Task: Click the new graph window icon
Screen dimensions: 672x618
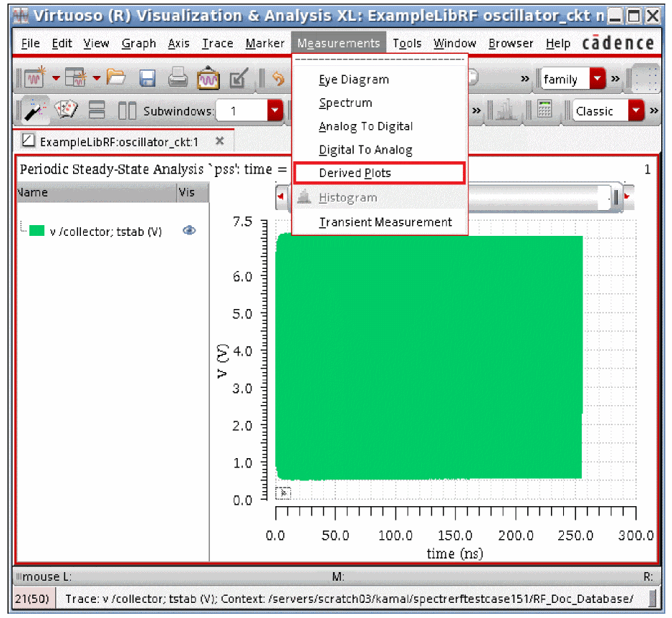Action: [35, 77]
